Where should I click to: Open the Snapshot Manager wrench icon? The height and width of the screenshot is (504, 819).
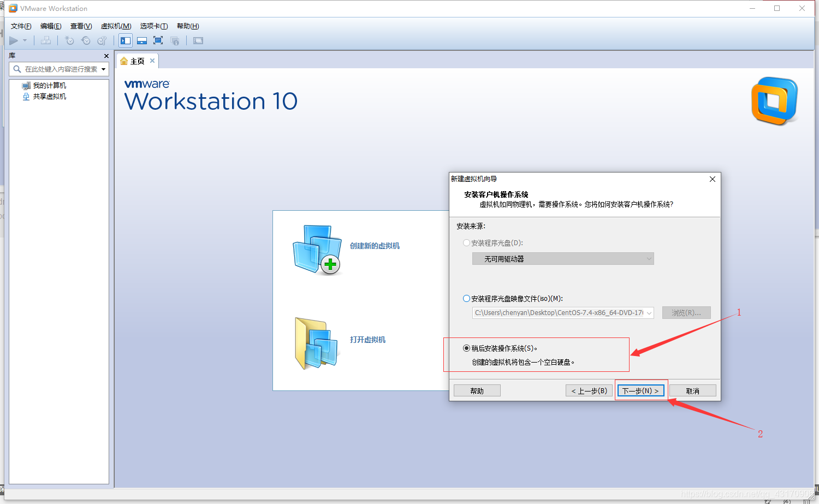click(102, 40)
